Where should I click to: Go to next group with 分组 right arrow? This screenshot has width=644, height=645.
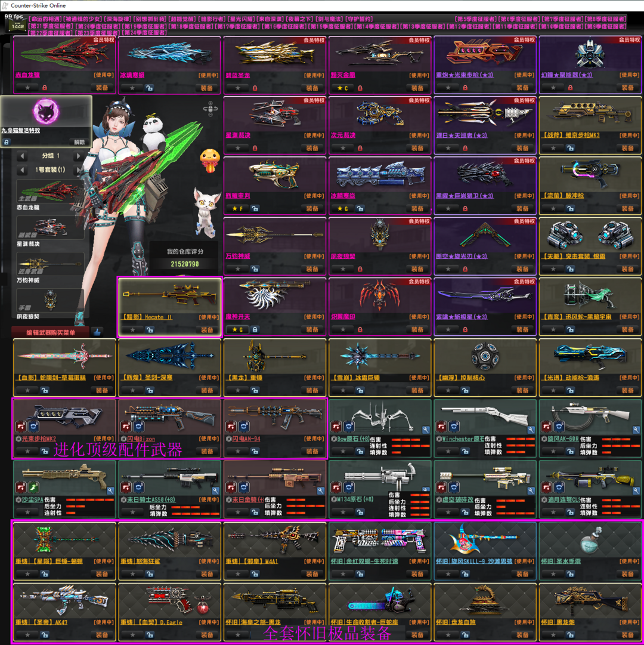pyautogui.click(x=78, y=156)
